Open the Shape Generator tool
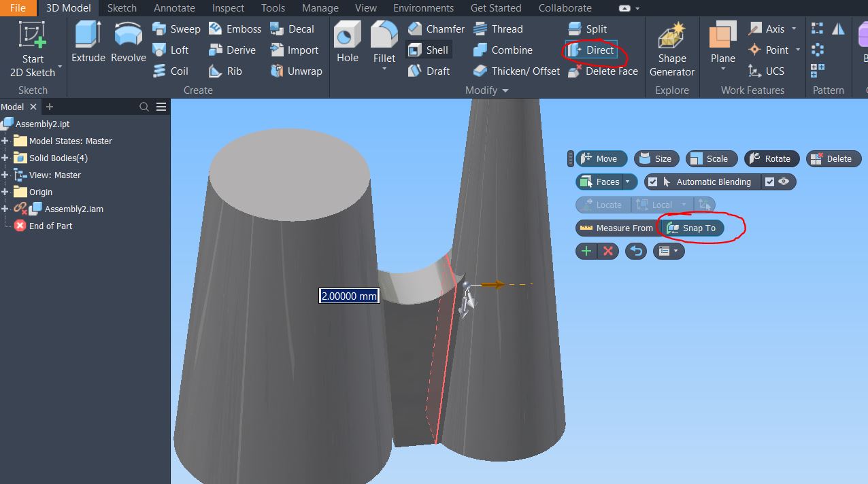868x484 pixels. tap(671, 50)
